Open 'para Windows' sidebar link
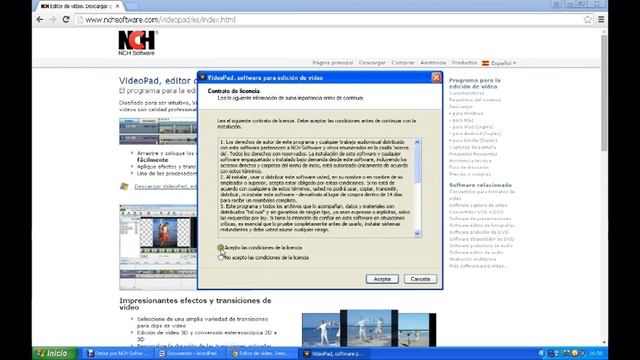640x360 pixels. 466,113
